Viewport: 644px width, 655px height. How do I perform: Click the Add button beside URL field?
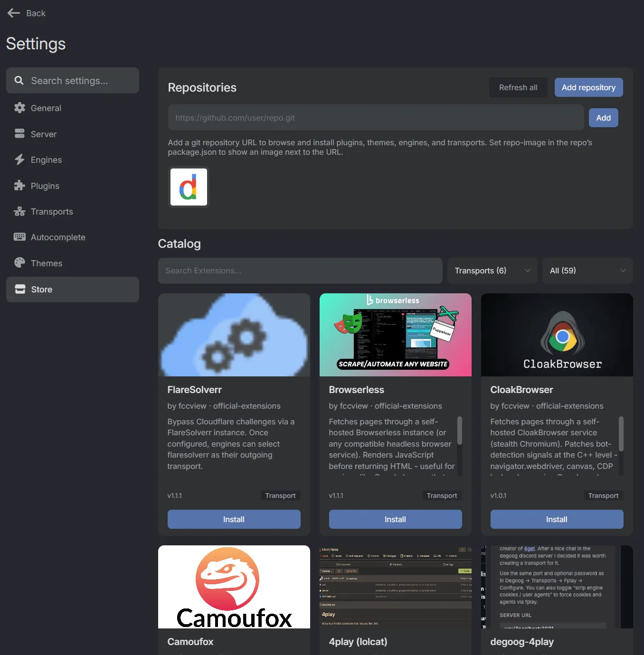tap(603, 118)
